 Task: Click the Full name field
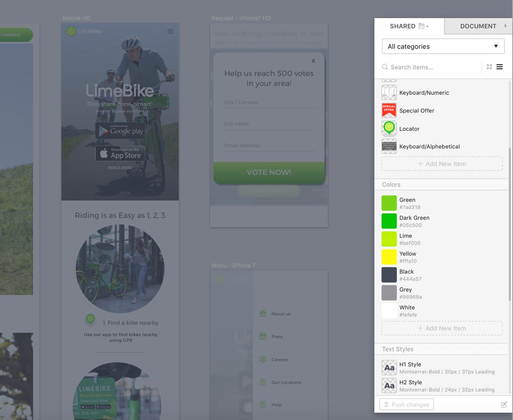click(x=270, y=124)
